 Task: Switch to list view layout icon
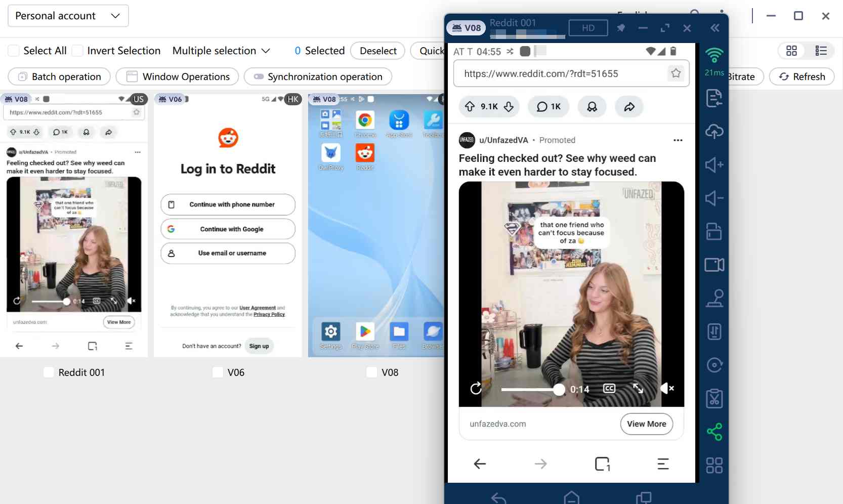tap(821, 51)
